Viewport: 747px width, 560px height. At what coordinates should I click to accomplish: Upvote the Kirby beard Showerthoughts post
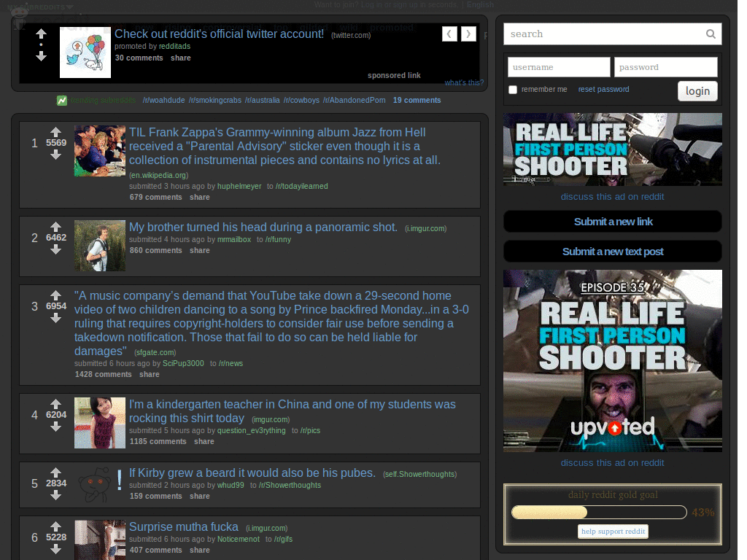pos(55,472)
